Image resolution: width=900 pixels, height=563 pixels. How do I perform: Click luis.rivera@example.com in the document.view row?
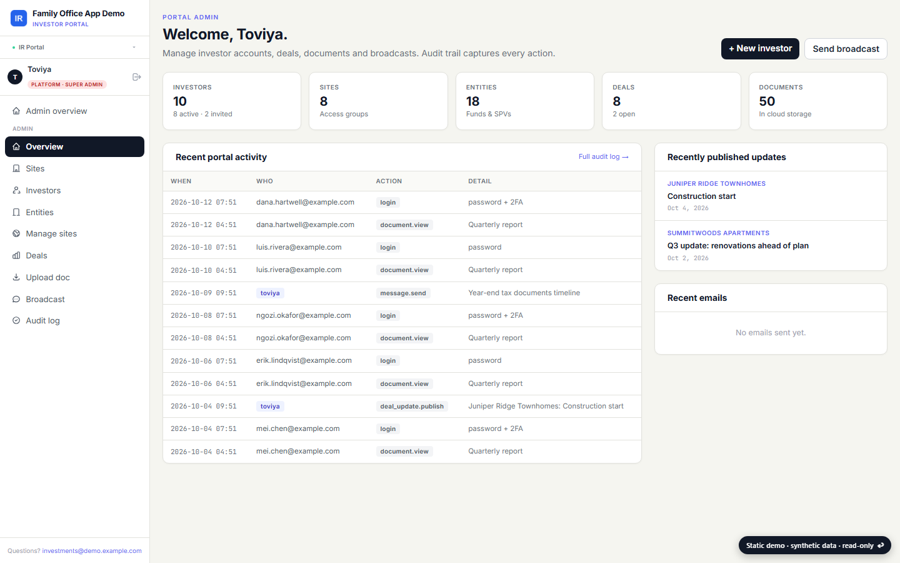click(298, 270)
